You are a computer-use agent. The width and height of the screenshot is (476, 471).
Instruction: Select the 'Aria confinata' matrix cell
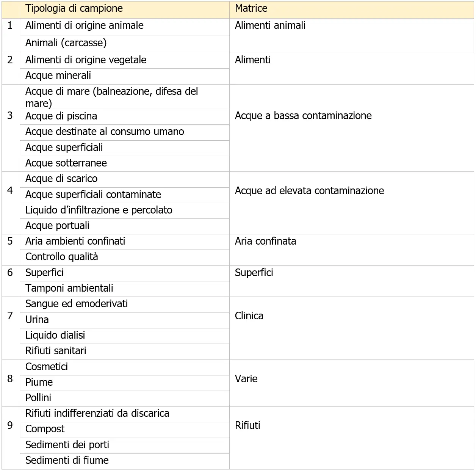pos(352,250)
